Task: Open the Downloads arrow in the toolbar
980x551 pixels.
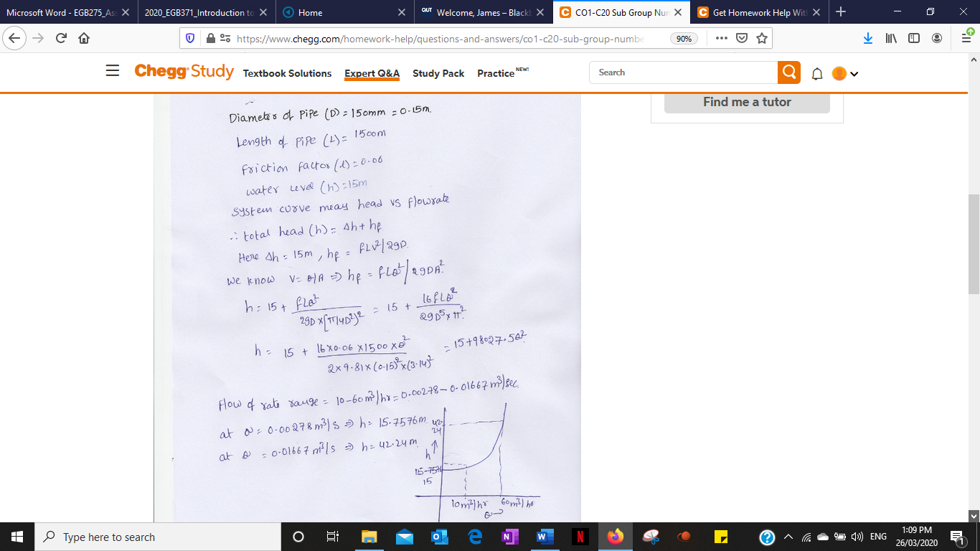Action: coord(869,39)
